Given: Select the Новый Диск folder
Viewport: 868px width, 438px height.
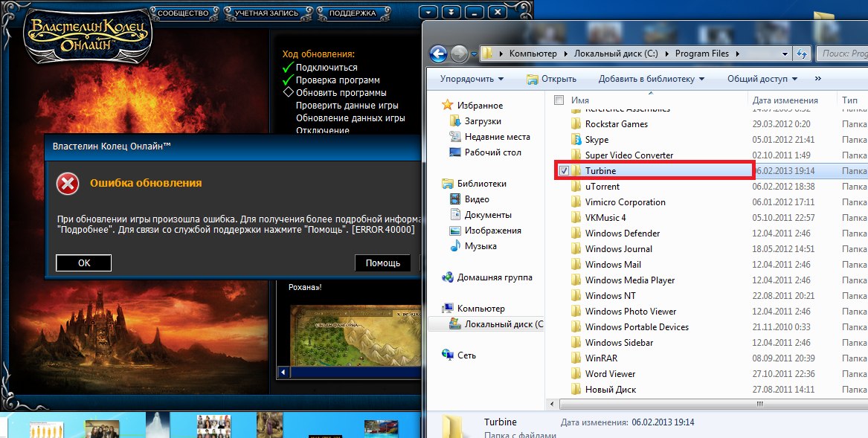Looking at the screenshot, I should (610, 389).
